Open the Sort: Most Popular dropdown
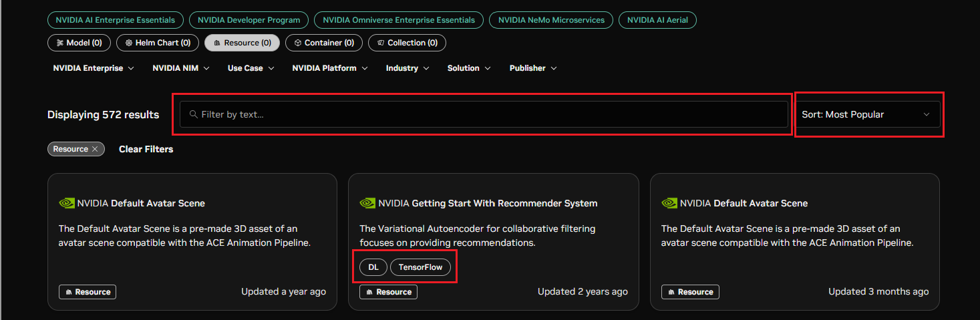This screenshot has width=980, height=320. click(868, 114)
